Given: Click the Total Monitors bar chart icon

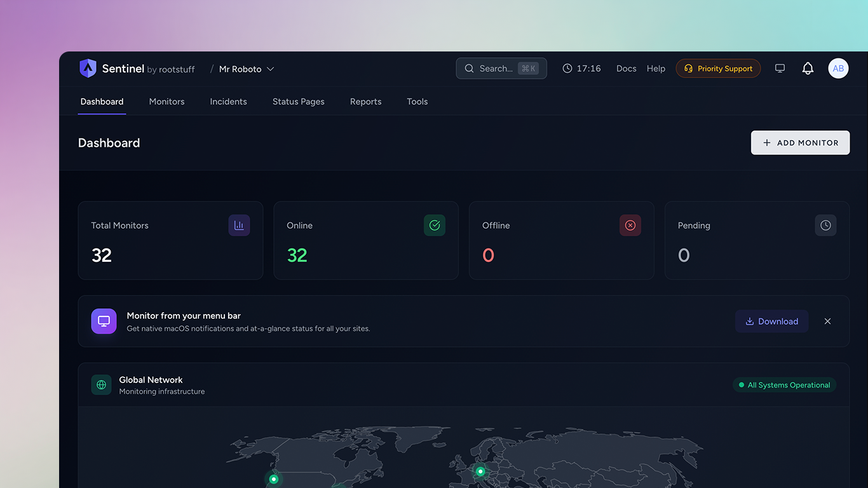Looking at the screenshot, I should pos(239,225).
